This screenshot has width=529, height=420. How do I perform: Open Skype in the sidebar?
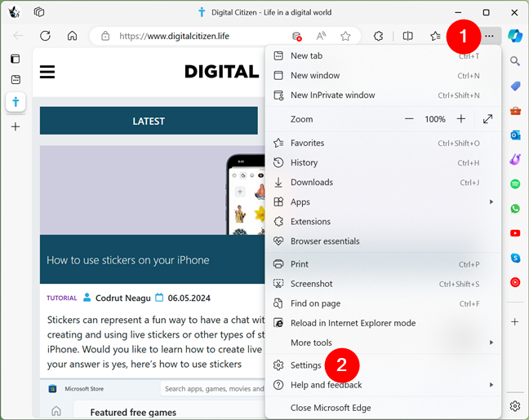(x=515, y=258)
